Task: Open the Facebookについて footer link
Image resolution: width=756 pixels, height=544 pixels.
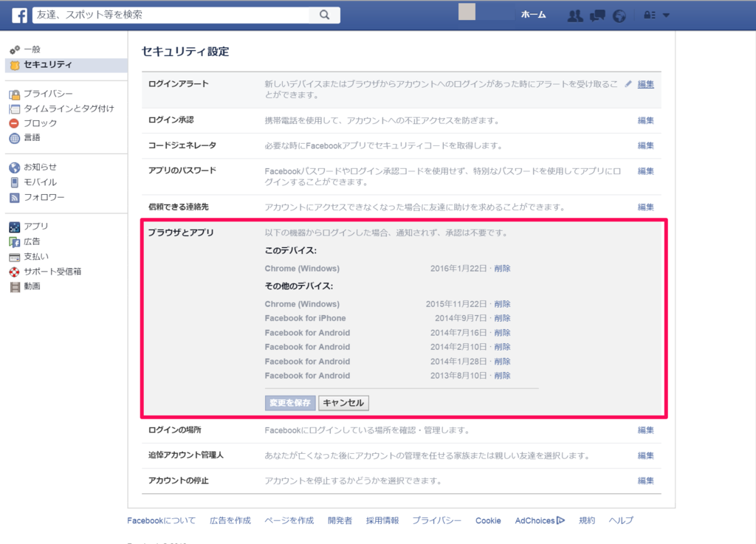Action: pyautogui.click(x=162, y=520)
